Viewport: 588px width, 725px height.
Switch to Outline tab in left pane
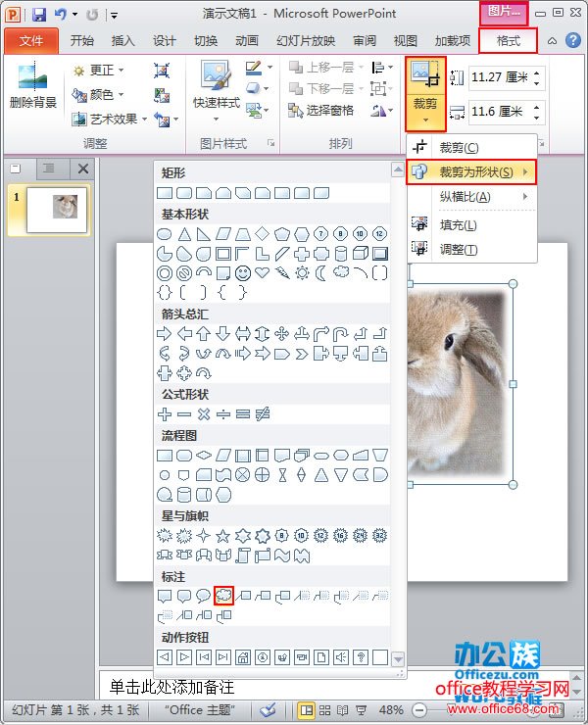[49, 169]
